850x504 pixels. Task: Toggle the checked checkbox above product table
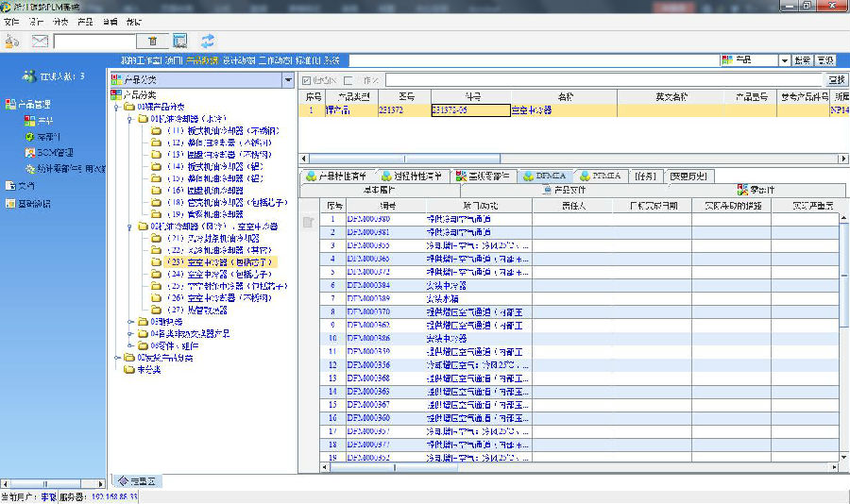coord(307,80)
